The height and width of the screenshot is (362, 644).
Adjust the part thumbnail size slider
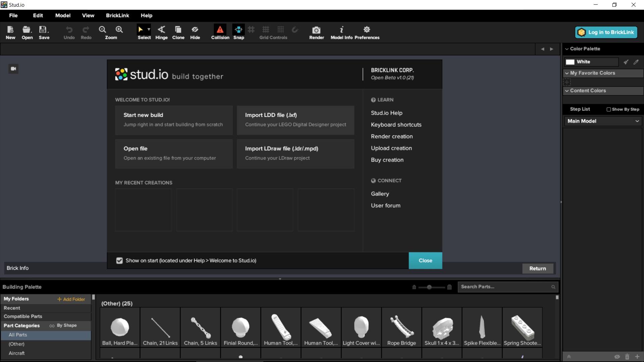click(x=429, y=287)
